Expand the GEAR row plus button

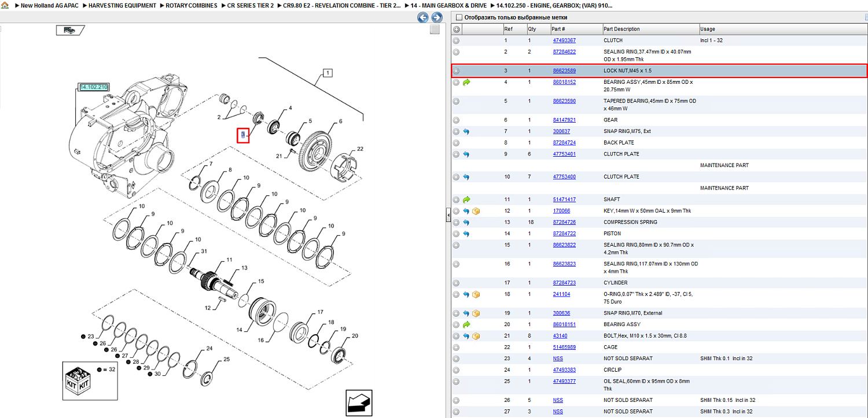click(456, 120)
